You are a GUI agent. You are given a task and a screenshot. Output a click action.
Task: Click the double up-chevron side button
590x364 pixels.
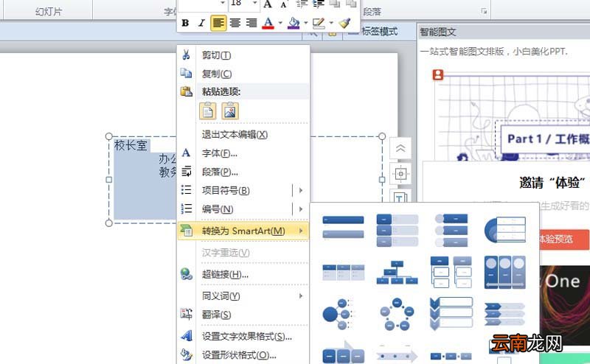tap(400, 149)
